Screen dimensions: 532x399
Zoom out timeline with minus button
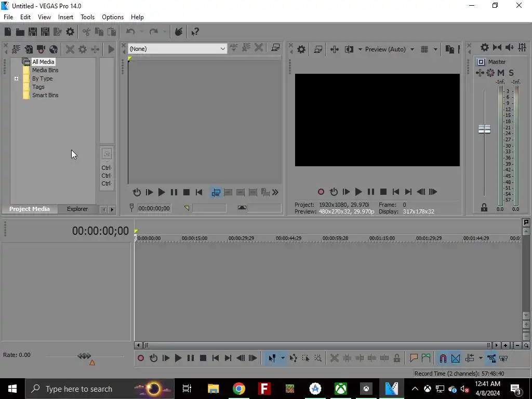pyautogui.click(x=517, y=345)
